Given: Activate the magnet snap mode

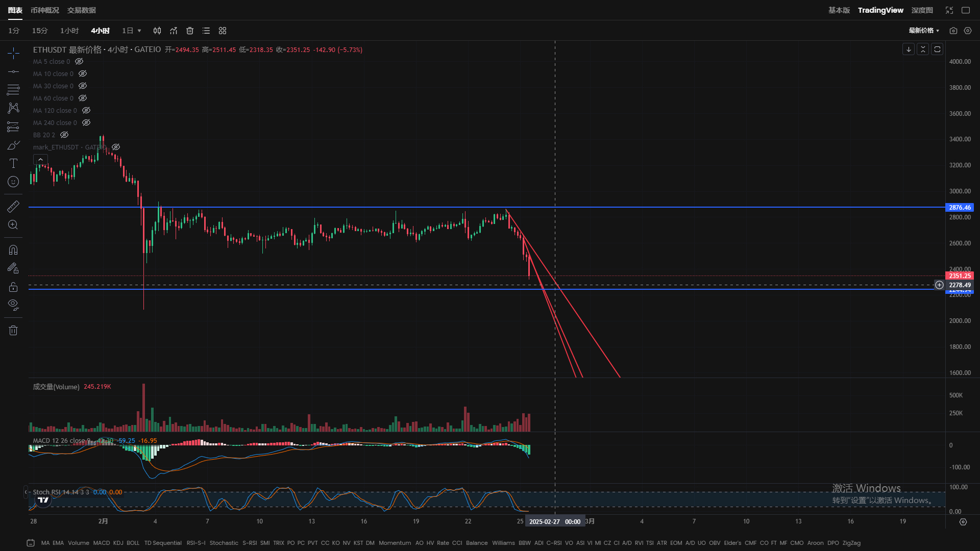Looking at the screenshot, I should point(13,250).
